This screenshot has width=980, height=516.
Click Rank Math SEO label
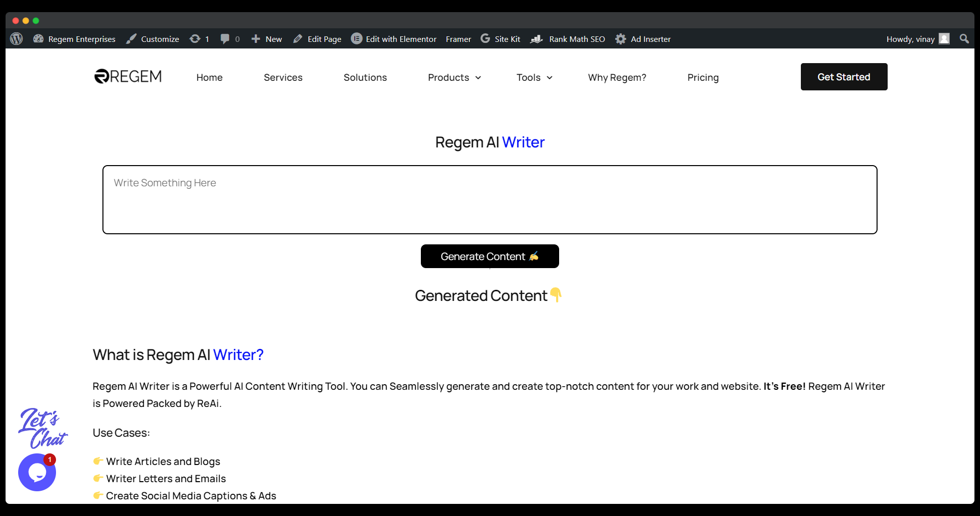(x=577, y=39)
